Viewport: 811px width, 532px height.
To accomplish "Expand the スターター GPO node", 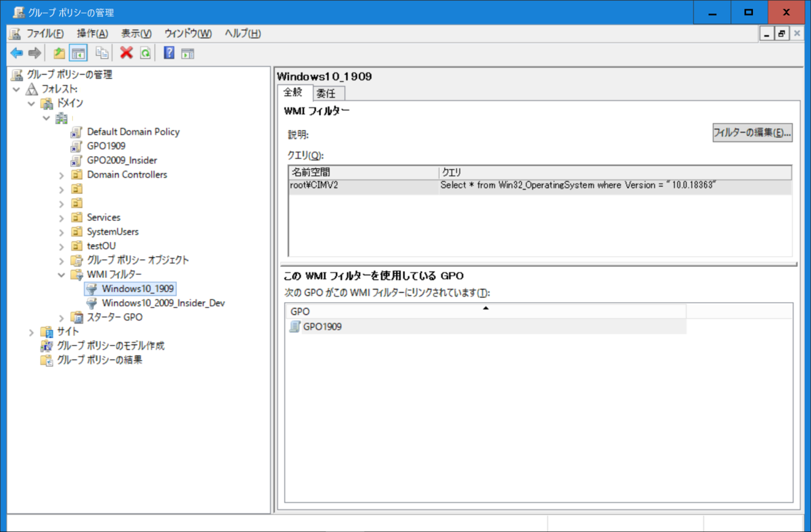I will 62,318.
